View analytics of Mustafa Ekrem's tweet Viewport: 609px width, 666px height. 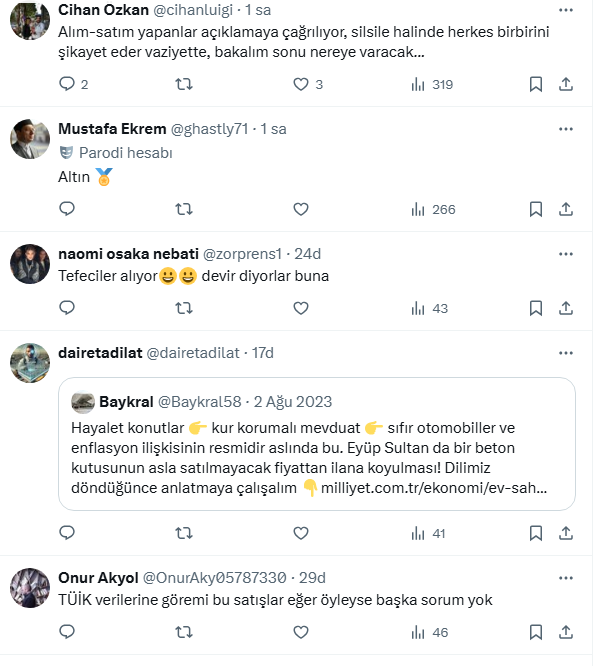433,209
